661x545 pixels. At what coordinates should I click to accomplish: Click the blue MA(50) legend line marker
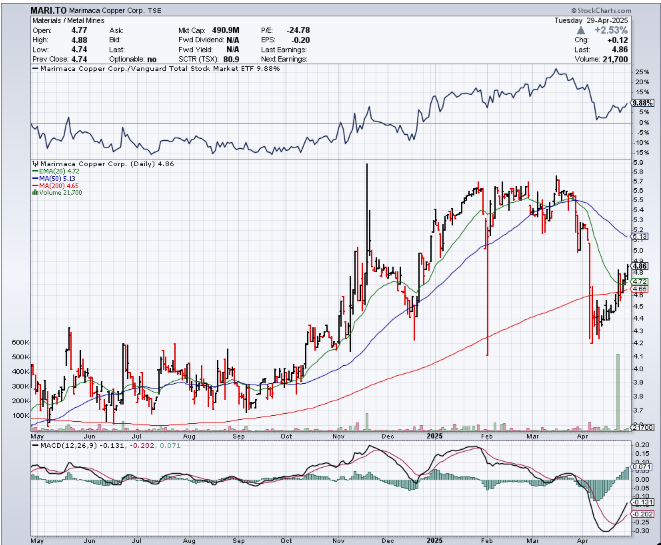click(34, 178)
